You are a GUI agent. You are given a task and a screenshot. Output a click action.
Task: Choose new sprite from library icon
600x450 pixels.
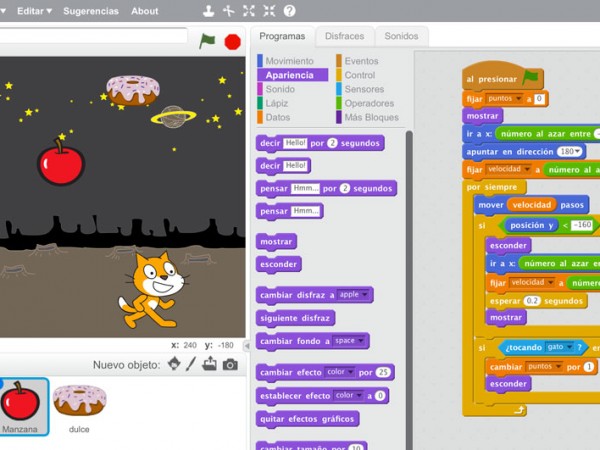[x=174, y=364]
